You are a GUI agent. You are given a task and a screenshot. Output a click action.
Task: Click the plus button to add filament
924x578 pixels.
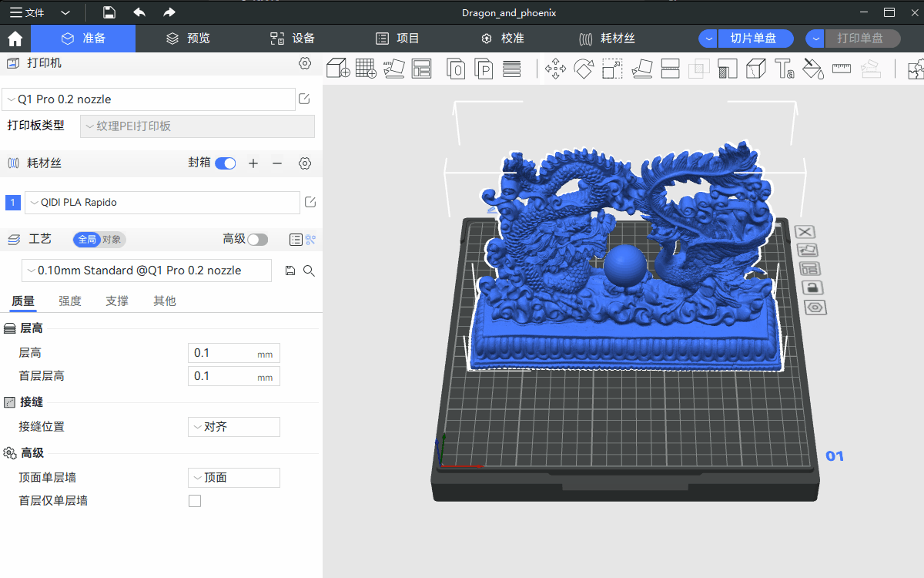click(x=253, y=163)
